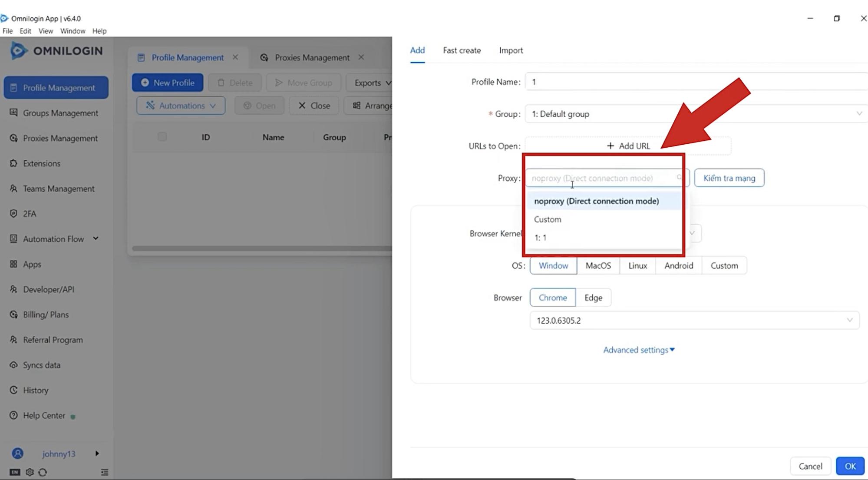Click the Teams Management icon
This screenshot has width=868, height=480.
pos(13,189)
